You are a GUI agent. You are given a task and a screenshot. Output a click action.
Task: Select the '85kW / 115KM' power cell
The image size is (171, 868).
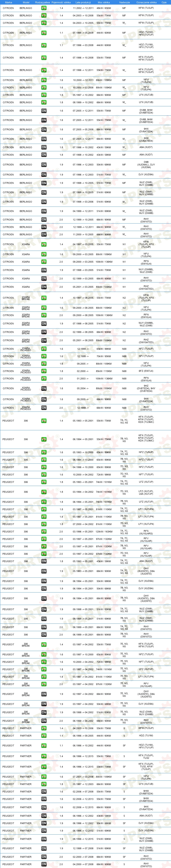(104, 371)
